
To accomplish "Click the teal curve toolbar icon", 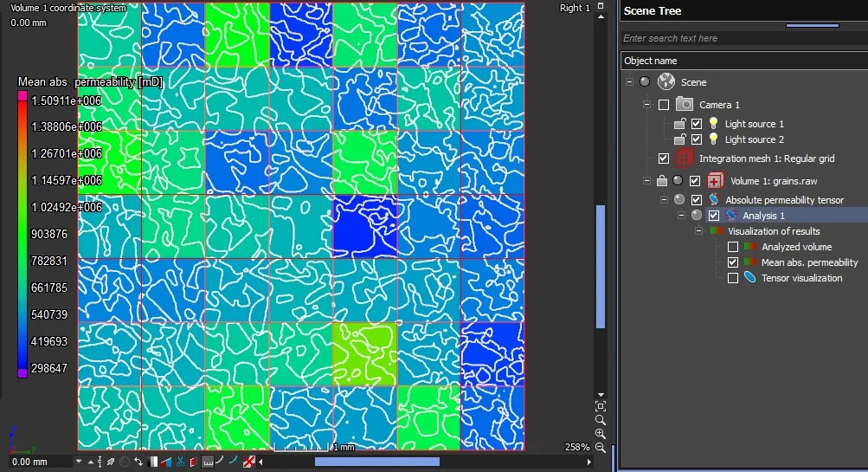I will tap(233, 461).
